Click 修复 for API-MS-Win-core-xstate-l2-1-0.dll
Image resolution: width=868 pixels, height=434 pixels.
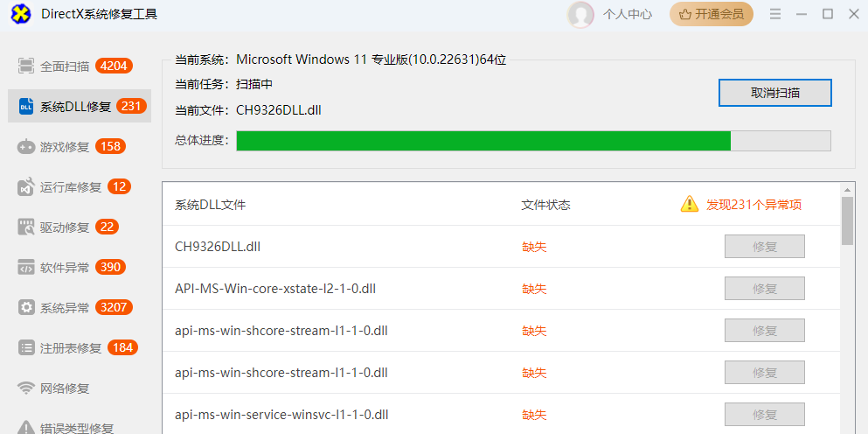pos(764,289)
